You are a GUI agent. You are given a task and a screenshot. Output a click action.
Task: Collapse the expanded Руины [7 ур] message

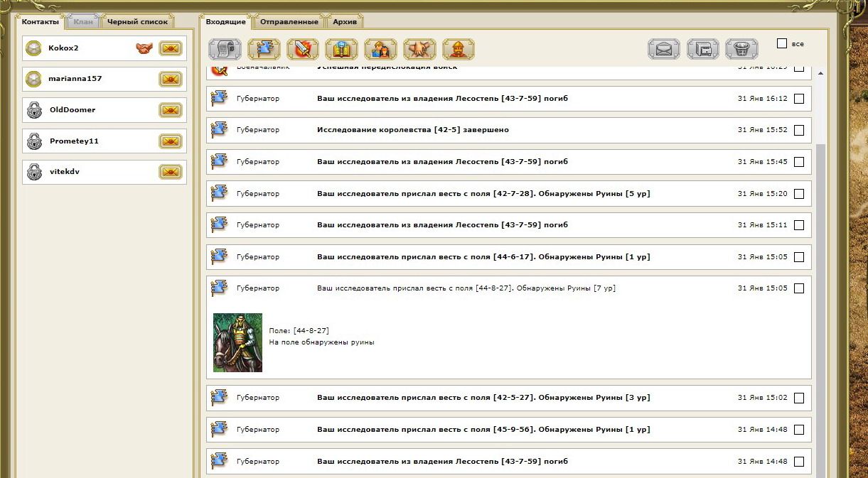pos(466,288)
